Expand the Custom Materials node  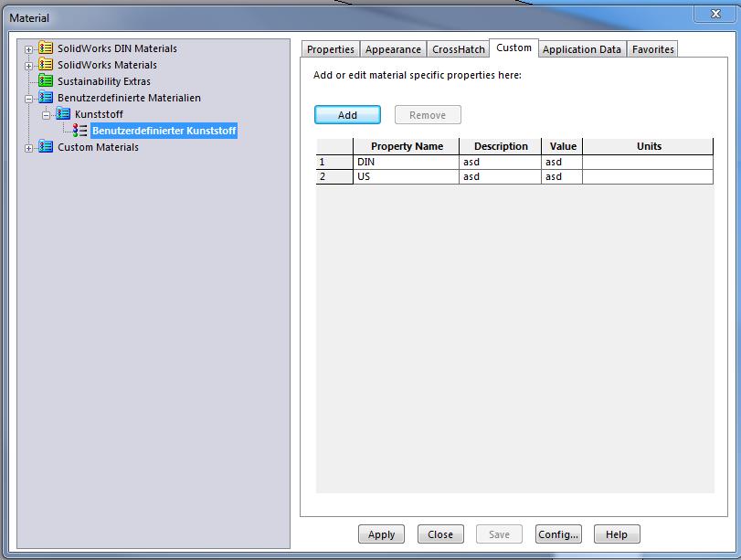pos(29,148)
